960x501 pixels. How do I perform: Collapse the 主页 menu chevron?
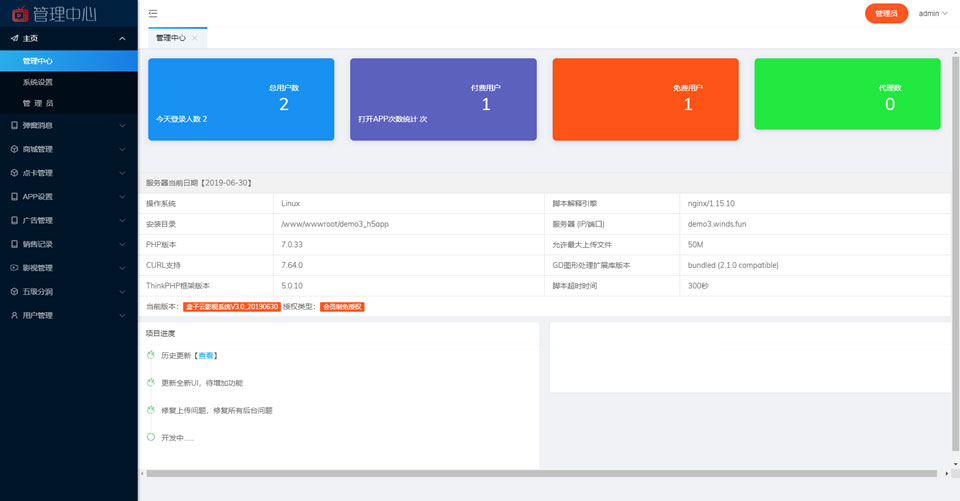122,39
